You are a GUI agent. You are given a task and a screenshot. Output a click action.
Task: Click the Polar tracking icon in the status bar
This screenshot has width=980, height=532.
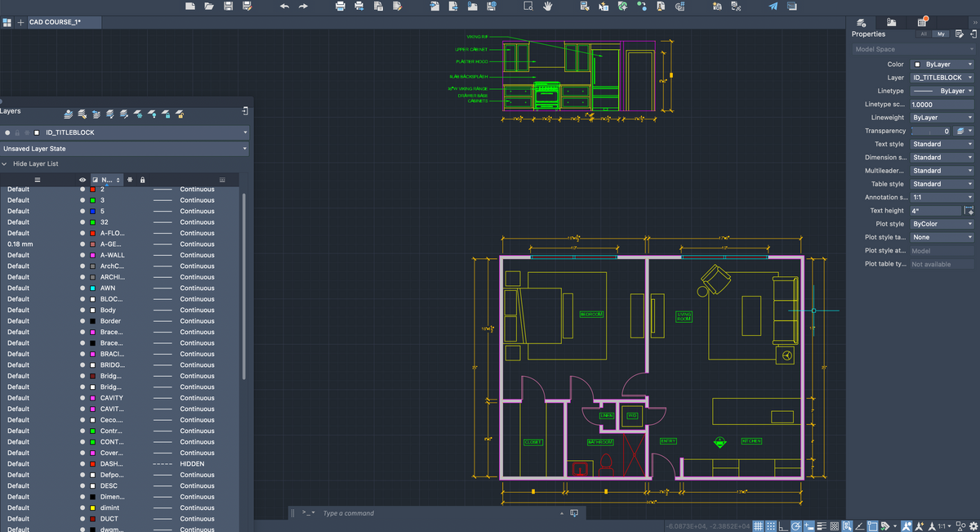(796, 525)
